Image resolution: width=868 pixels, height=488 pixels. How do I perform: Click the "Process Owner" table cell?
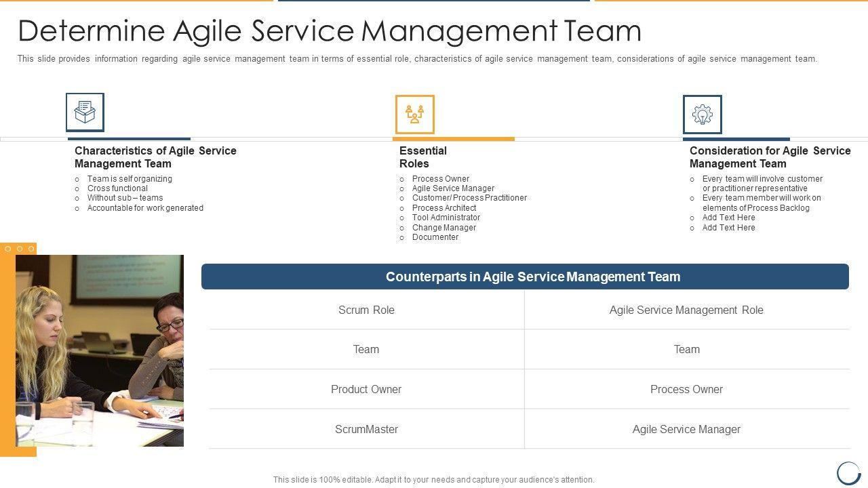tap(686, 389)
